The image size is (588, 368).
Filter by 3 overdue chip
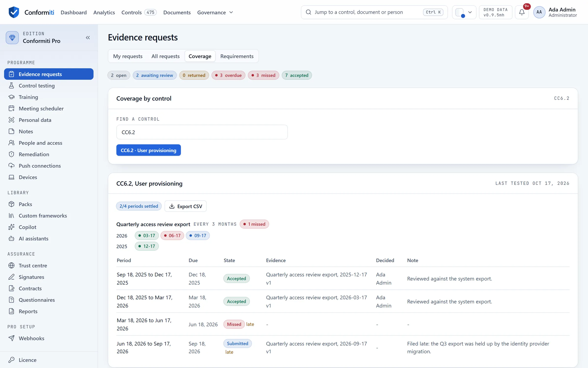(x=228, y=75)
